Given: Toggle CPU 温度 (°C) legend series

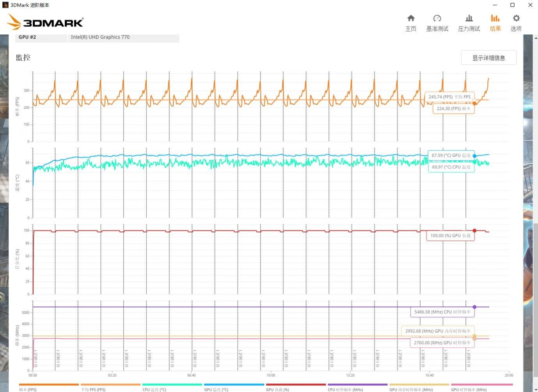Looking at the screenshot, I should click(172, 387).
